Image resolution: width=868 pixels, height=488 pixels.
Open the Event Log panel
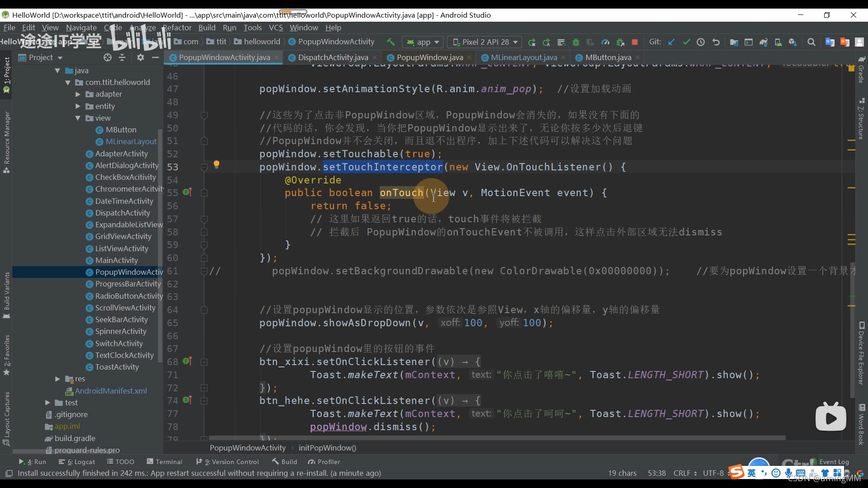pos(829,462)
